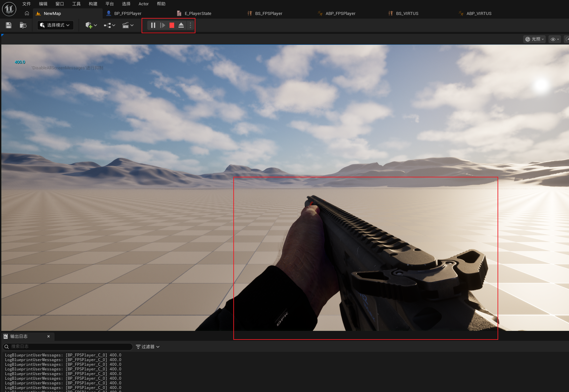Stop the play session with the red square

[172, 25]
